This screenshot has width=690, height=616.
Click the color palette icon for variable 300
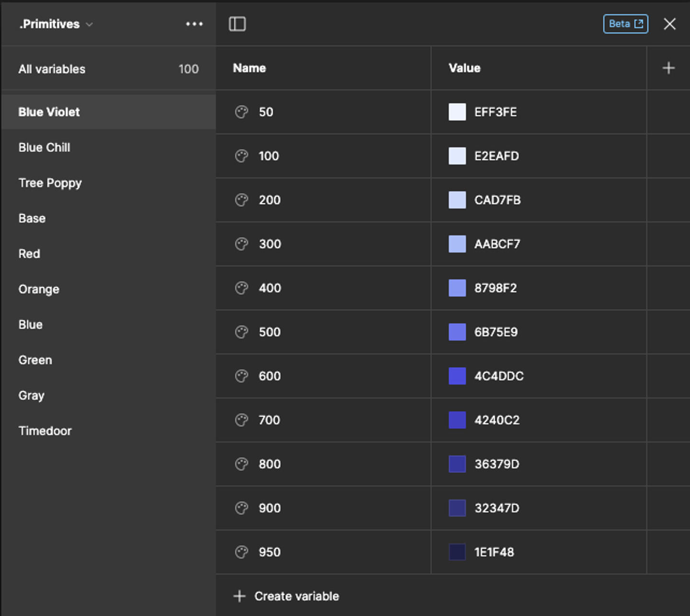pos(241,244)
